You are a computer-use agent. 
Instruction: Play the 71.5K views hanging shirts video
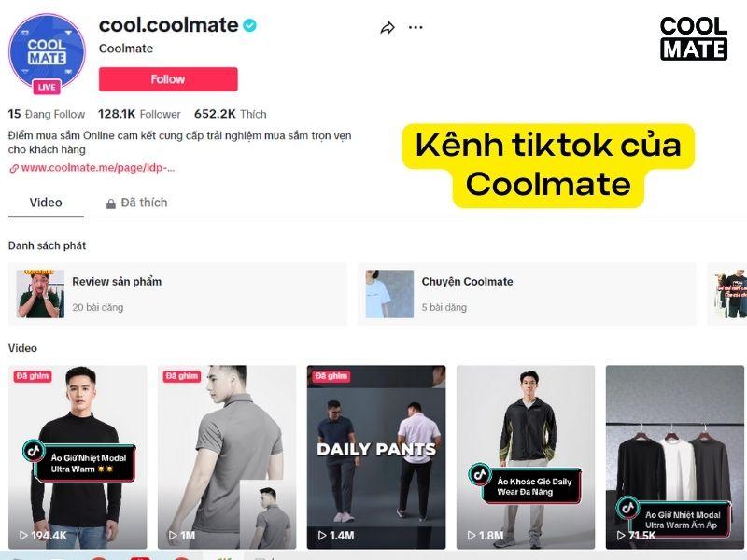pyautogui.click(x=674, y=457)
